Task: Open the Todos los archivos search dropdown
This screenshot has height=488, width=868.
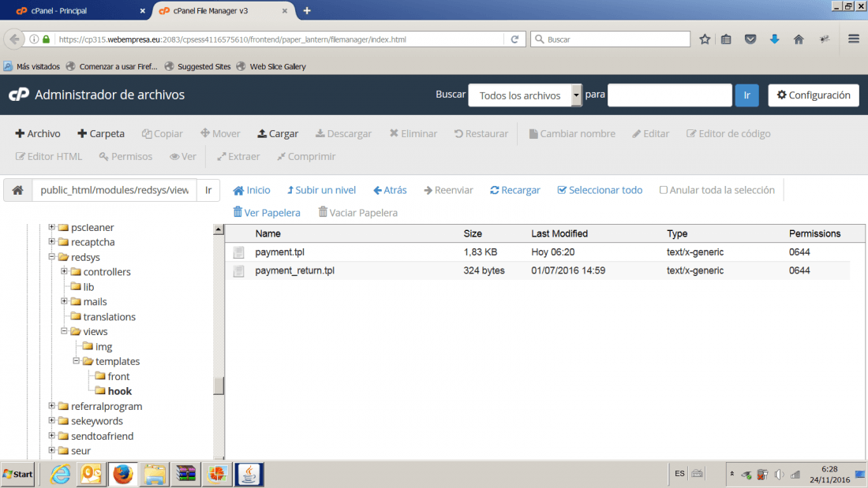Action: click(x=525, y=95)
